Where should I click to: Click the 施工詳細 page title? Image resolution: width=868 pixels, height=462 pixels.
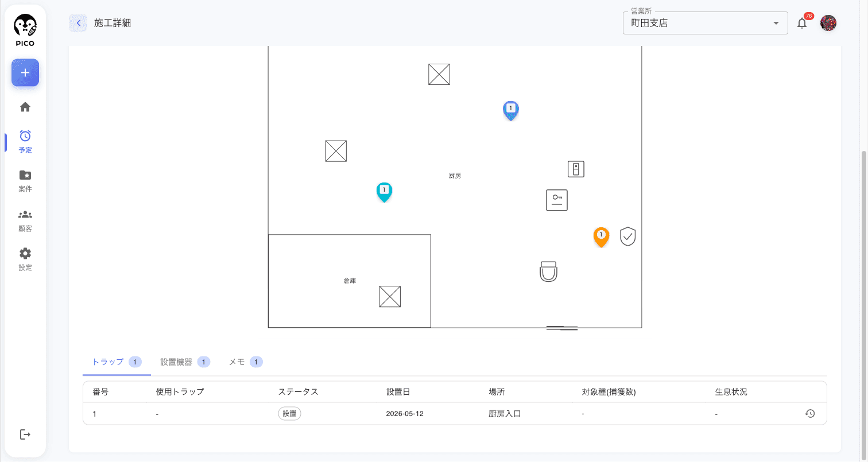point(113,23)
